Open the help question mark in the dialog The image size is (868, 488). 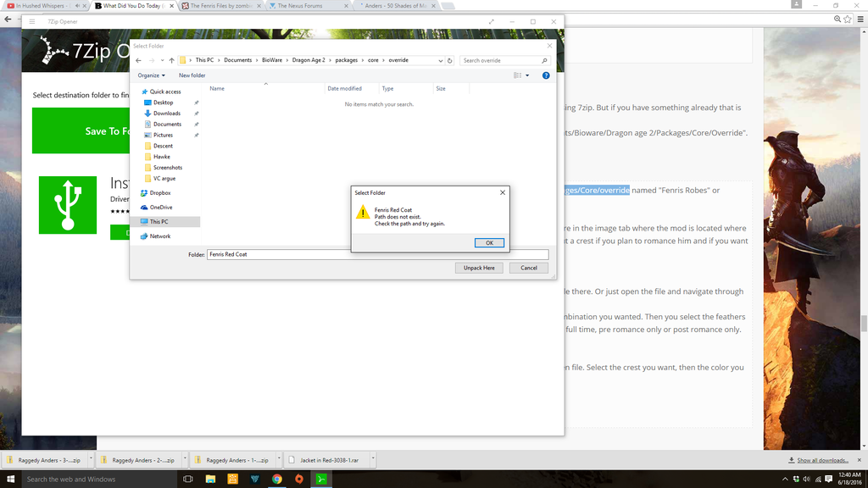pyautogui.click(x=545, y=75)
